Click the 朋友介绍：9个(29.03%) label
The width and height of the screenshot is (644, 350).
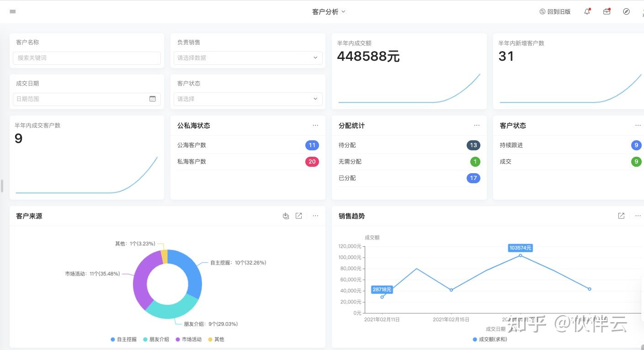click(x=211, y=324)
